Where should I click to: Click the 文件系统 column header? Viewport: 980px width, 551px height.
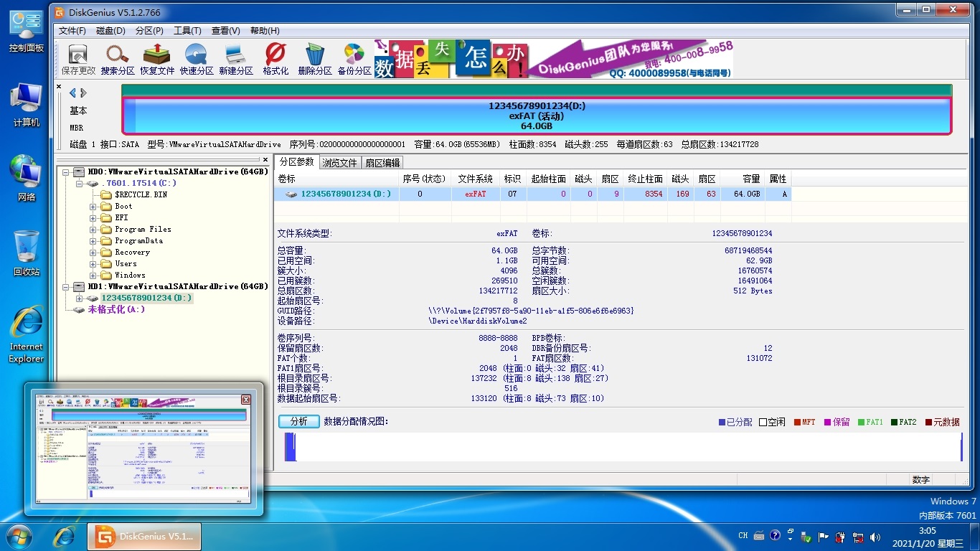point(476,179)
